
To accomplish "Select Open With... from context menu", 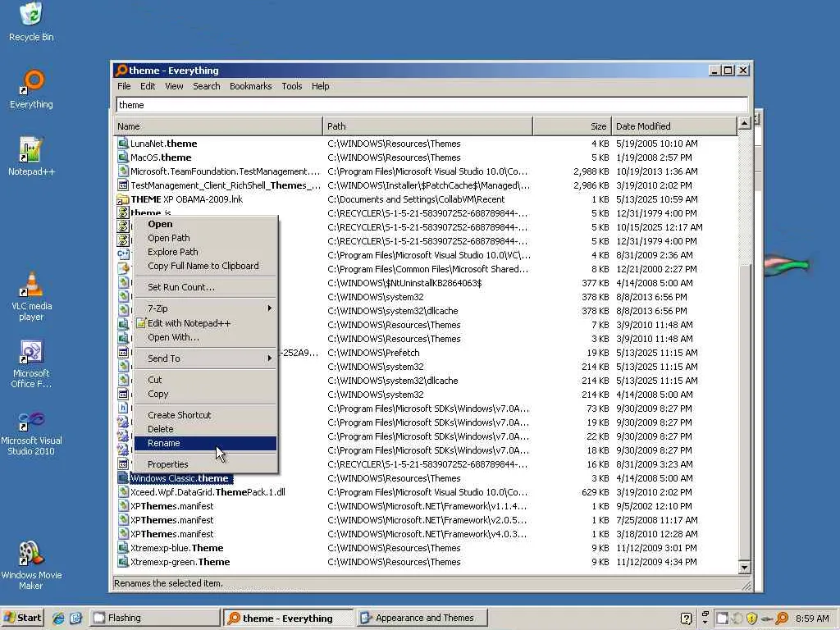I will [x=205, y=337].
